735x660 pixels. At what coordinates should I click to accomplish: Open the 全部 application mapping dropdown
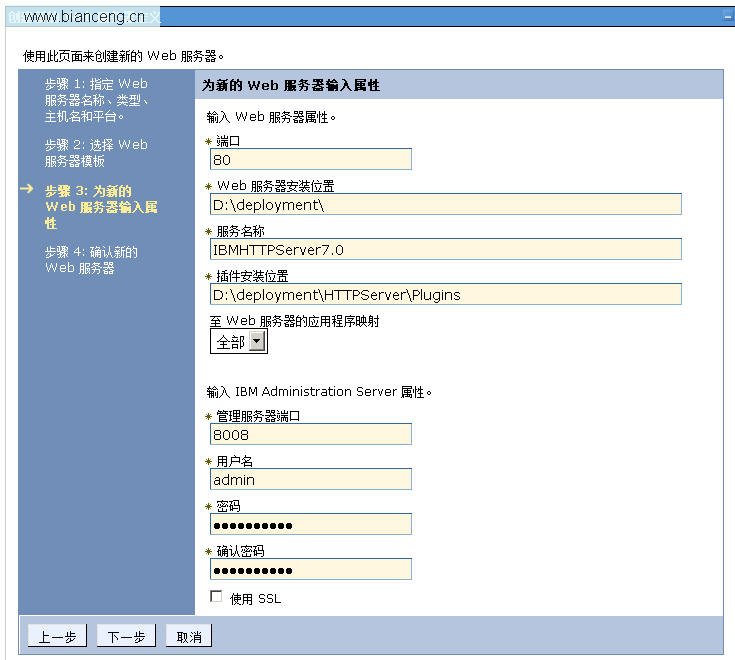click(239, 341)
